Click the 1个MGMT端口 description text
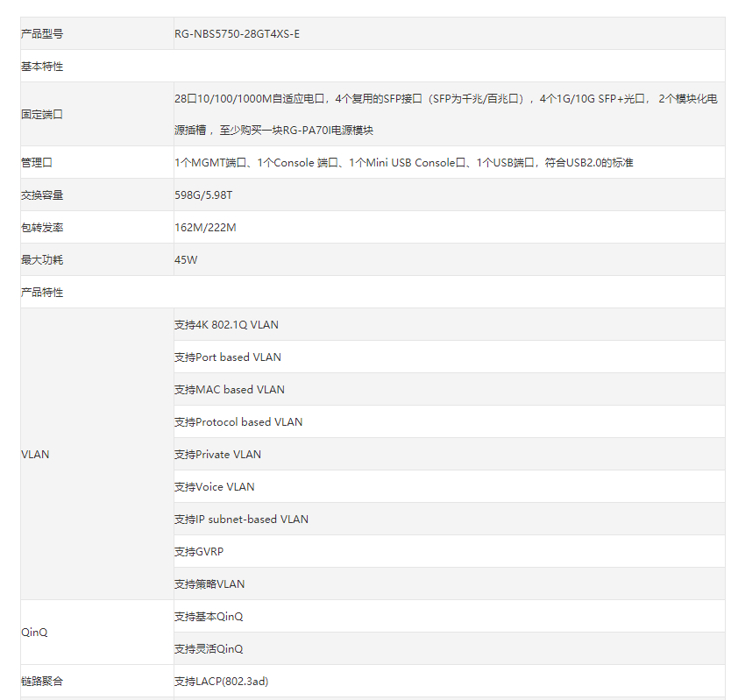This screenshot has height=700, width=731. point(404,163)
